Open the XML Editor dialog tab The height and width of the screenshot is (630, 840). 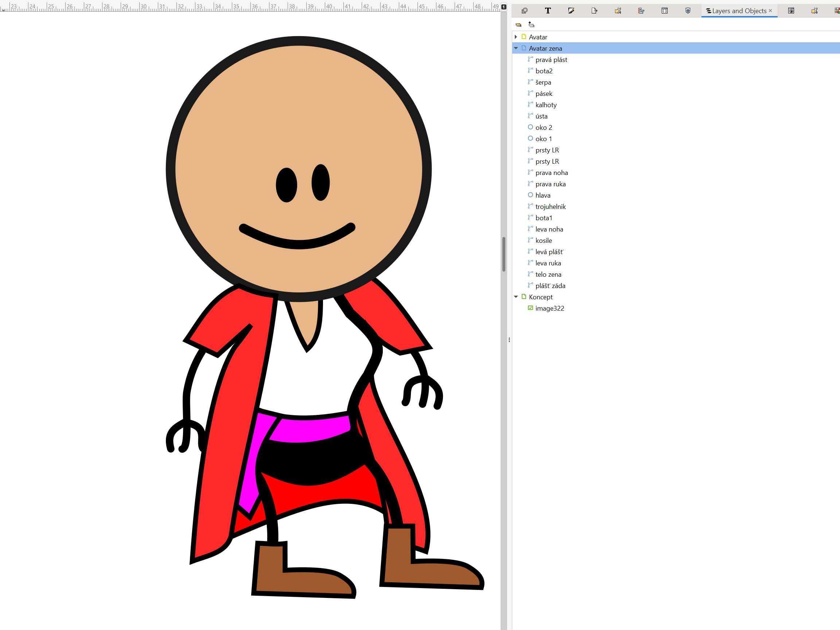[665, 11]
